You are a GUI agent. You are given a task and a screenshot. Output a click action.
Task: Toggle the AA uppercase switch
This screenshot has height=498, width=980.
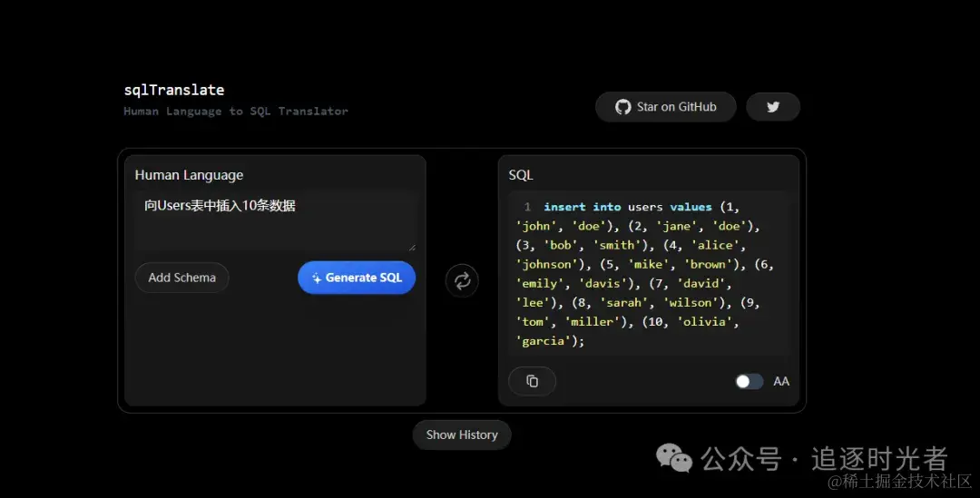coord(750,381)
